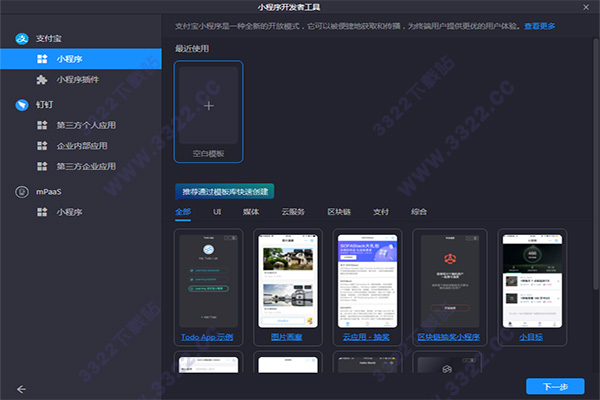Select the 空白模板 card
Screen dimensions: 600x400
[x=209, y=111]
